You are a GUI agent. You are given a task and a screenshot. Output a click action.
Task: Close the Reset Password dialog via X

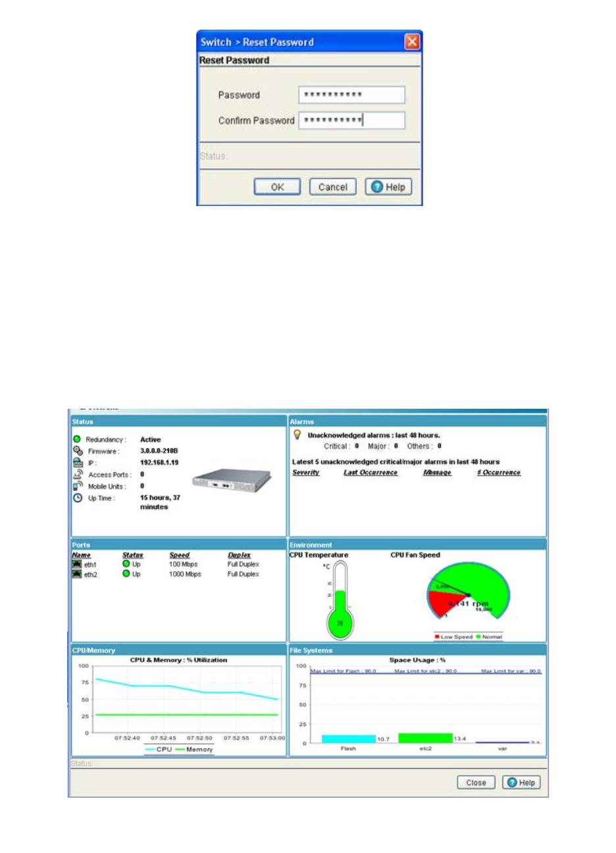click(x=412, y=42)
